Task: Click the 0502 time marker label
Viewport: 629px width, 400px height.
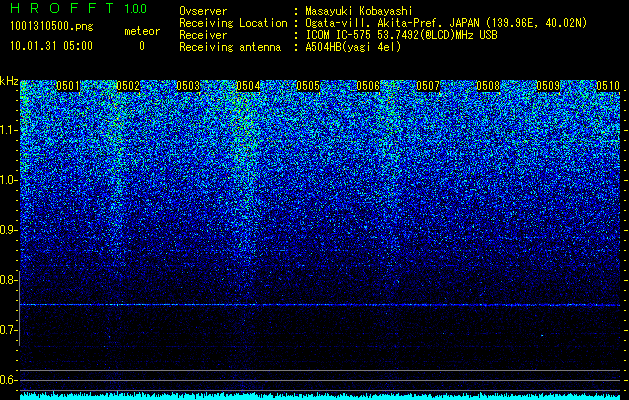Action: (128, 86)
